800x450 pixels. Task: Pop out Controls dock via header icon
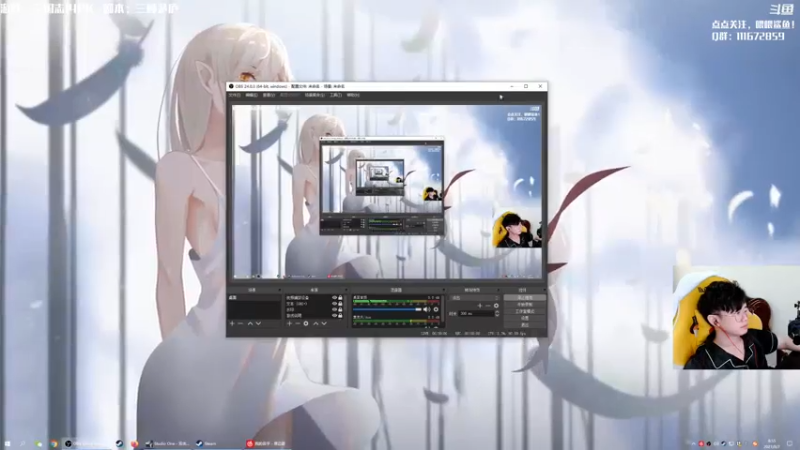[x=545, y=290]
